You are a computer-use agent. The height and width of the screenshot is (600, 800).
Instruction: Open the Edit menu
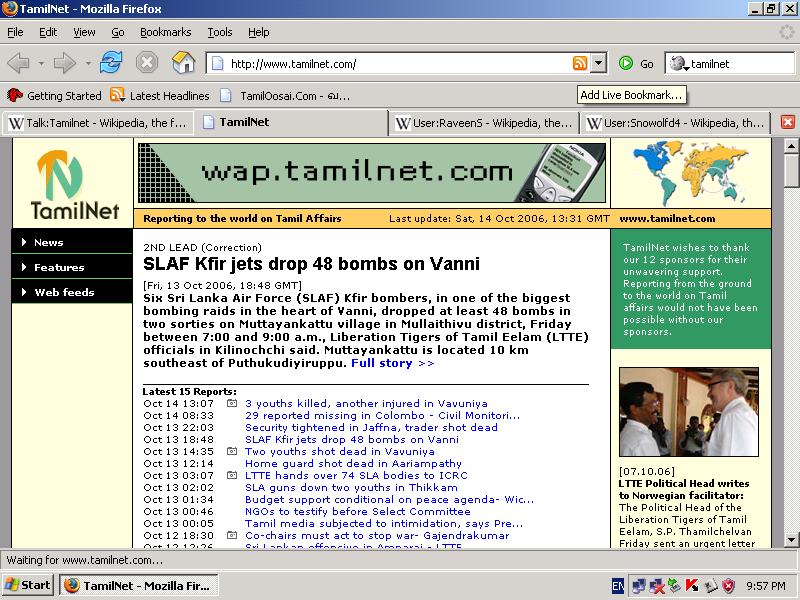click(x=48, y=32)
